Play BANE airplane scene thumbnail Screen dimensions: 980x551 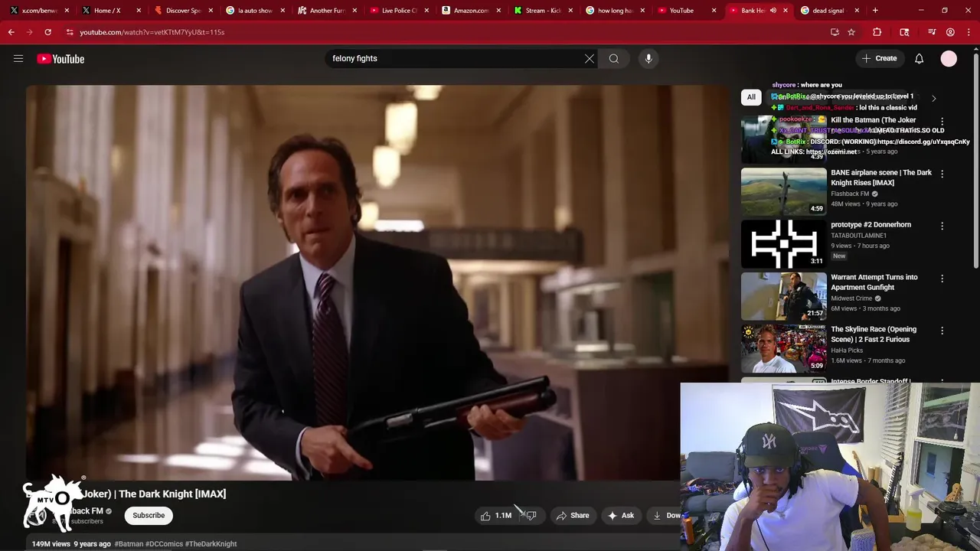click(x=783, y=192)
